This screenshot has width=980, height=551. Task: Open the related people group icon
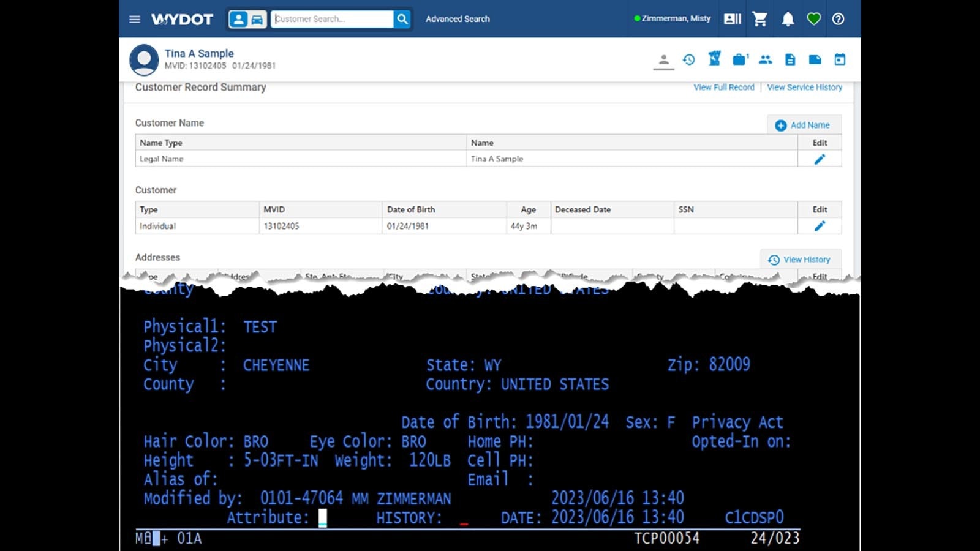(x=765, y=59)
